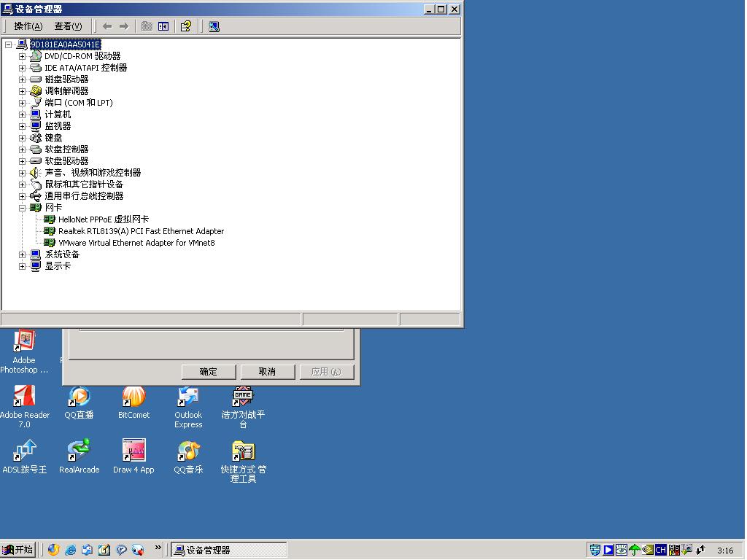The width and height of the screenshot is (747, 560).
Task: Open 快捷方式 管理工具 desktop shortcut
Action: point(243,462)
